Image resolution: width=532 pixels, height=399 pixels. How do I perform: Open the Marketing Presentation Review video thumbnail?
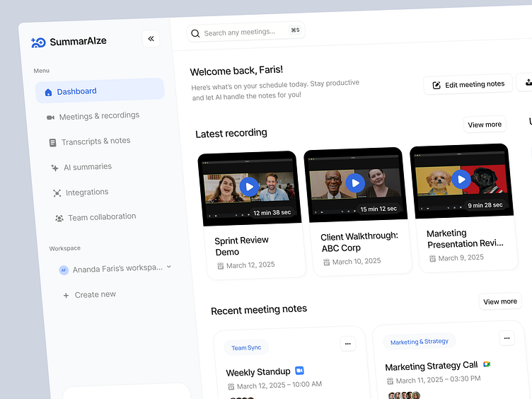tap(461, 179)
